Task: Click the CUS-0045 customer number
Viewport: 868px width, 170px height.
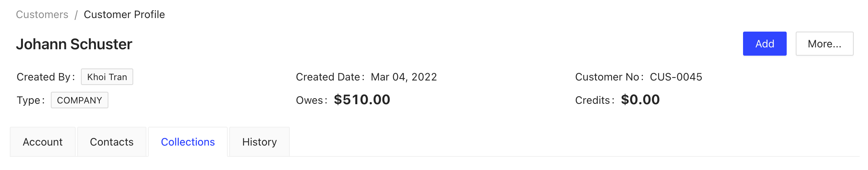Action: (x=676, y=77)
